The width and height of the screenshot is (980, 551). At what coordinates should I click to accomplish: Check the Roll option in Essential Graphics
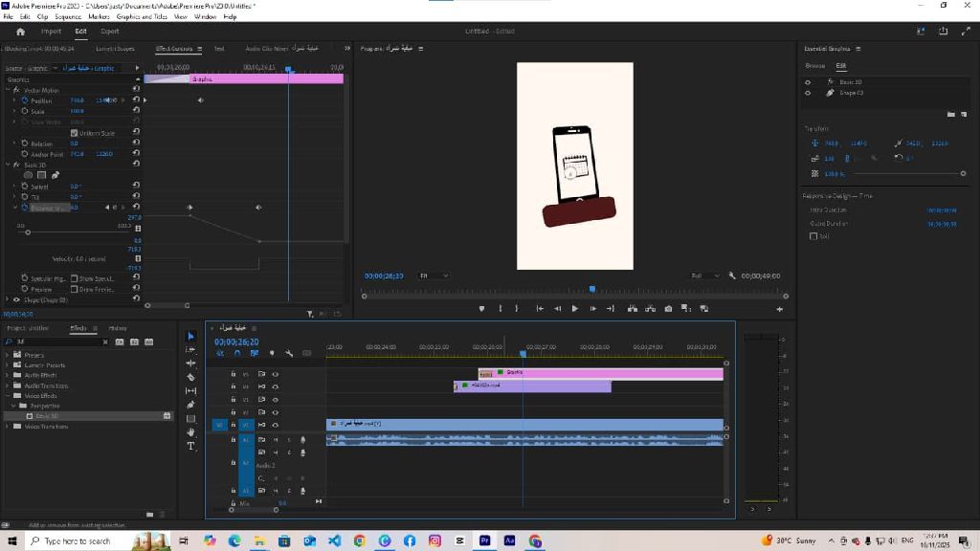point(813,236)
